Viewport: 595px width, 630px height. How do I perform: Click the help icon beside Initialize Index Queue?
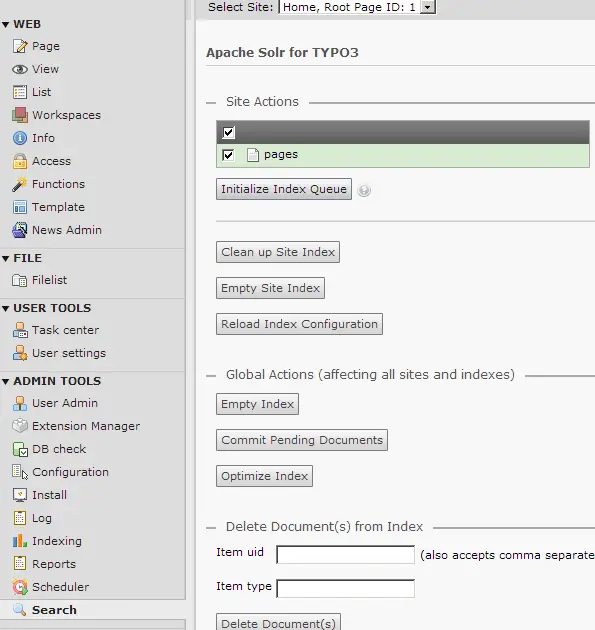pyautogui.click(x=364, y=190)
